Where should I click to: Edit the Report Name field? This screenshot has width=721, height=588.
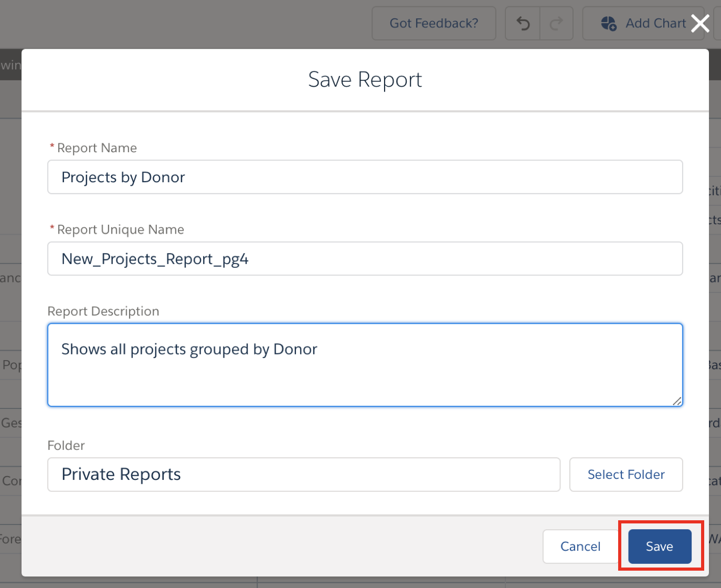click(365, 177)
